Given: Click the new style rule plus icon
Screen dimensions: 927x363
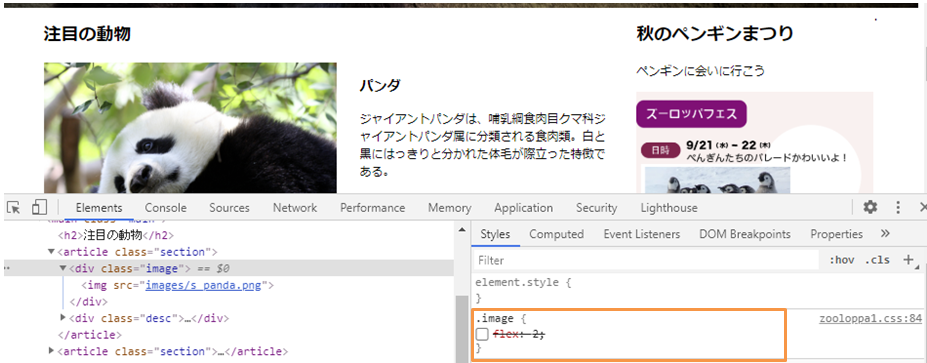Looking at the screenshot, I should [909, 260].
